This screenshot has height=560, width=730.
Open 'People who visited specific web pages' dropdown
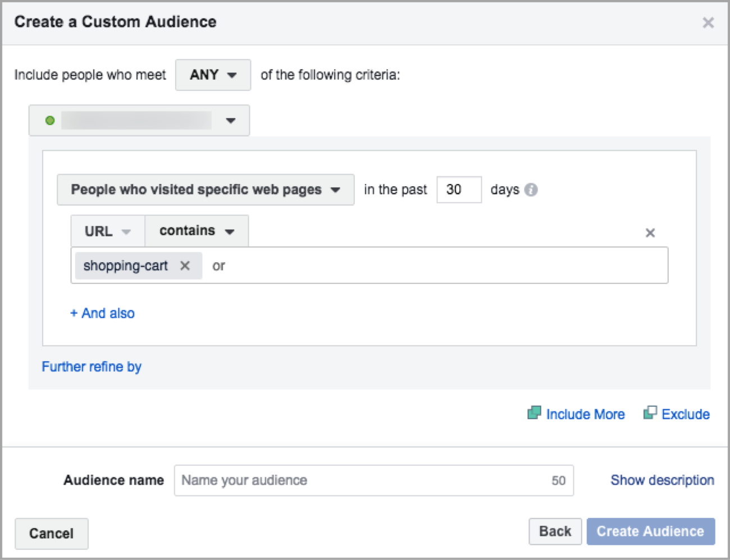(x=206, y=190)
